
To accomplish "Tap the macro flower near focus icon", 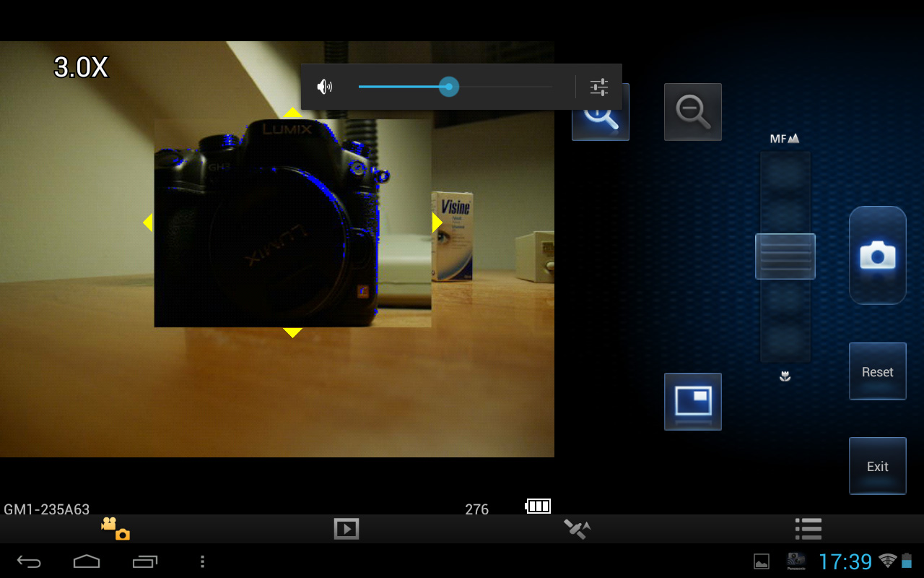I will click(785, 376).
